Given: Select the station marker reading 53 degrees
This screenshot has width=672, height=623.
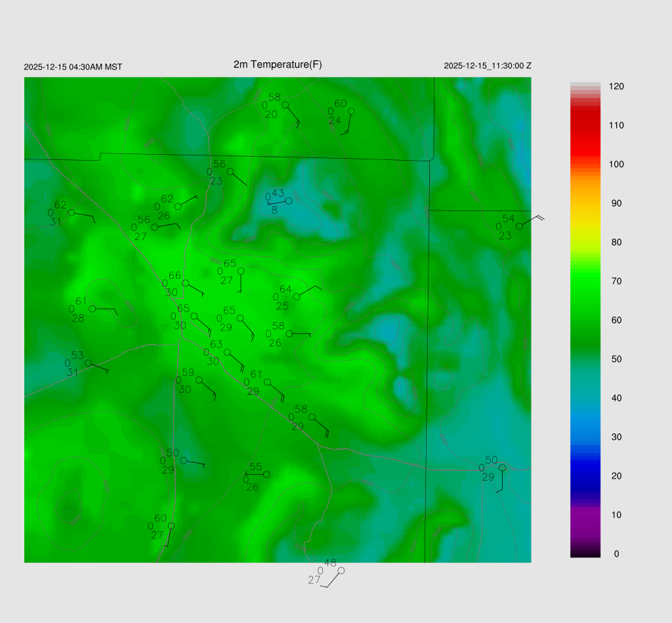Looking at the screenshot, I should pos(88,363).
